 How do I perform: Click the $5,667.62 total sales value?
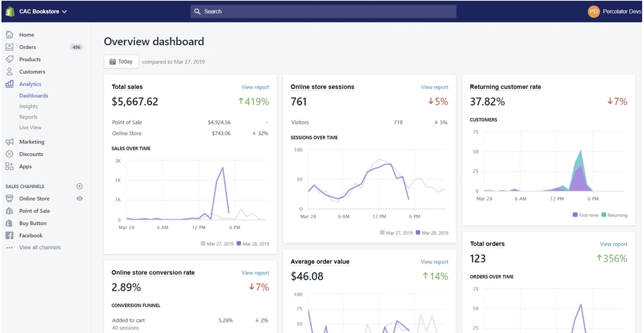tap(135, 102)
